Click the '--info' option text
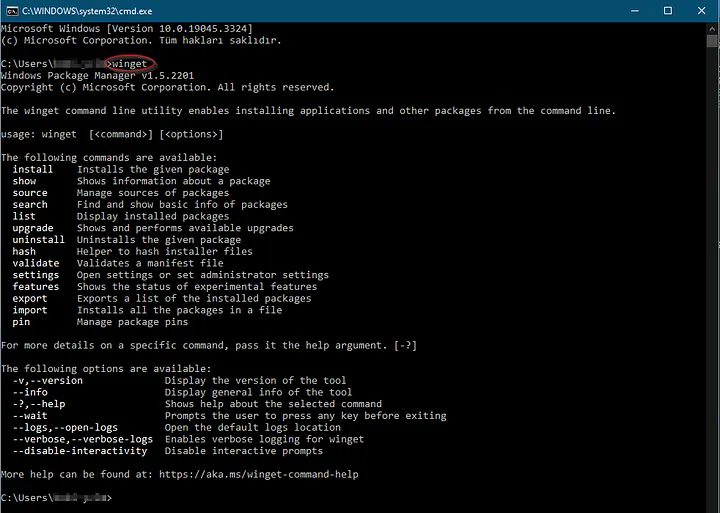 [30, 392]
